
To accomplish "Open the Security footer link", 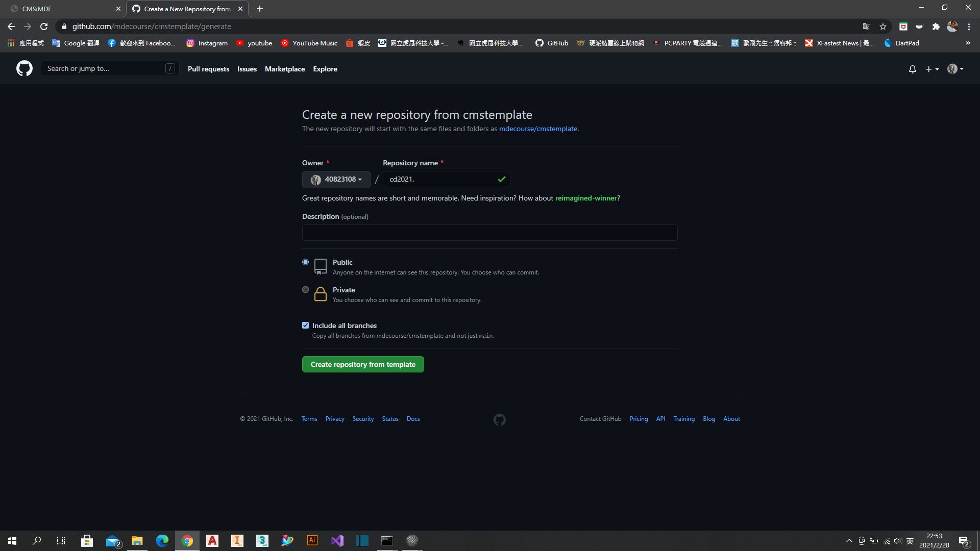I will point(363,419).
